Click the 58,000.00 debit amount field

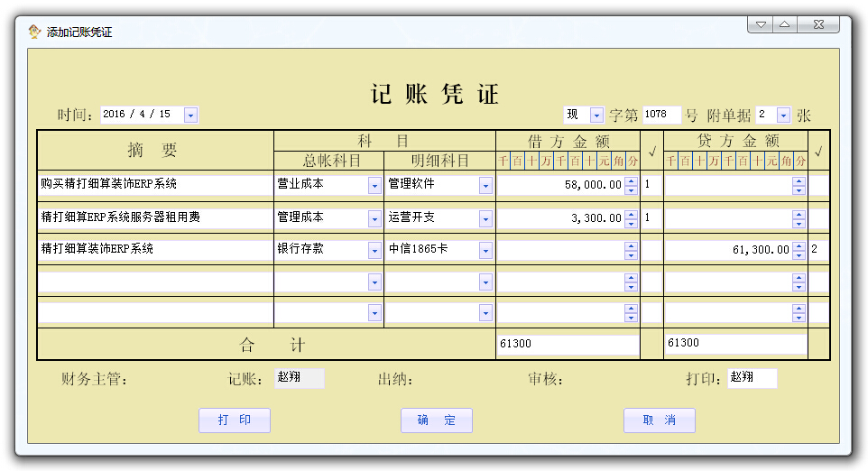[x=559, y=185]
